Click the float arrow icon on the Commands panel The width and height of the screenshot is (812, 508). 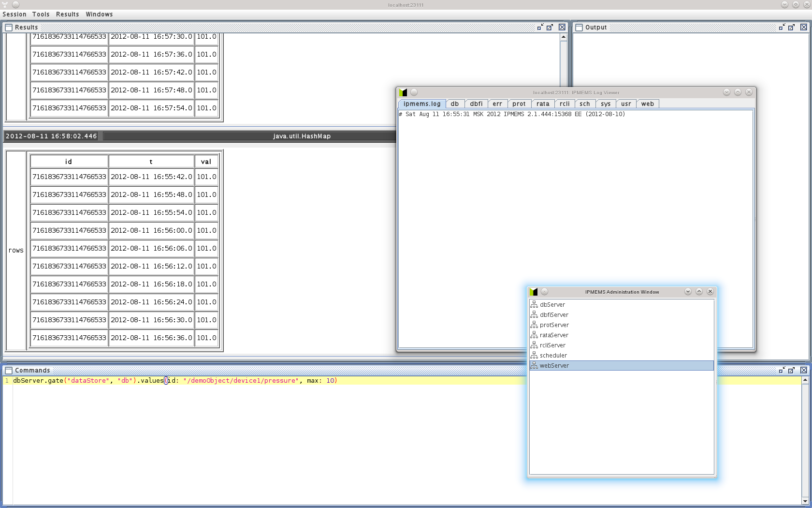pyautogui.click(x=791, y=370)
